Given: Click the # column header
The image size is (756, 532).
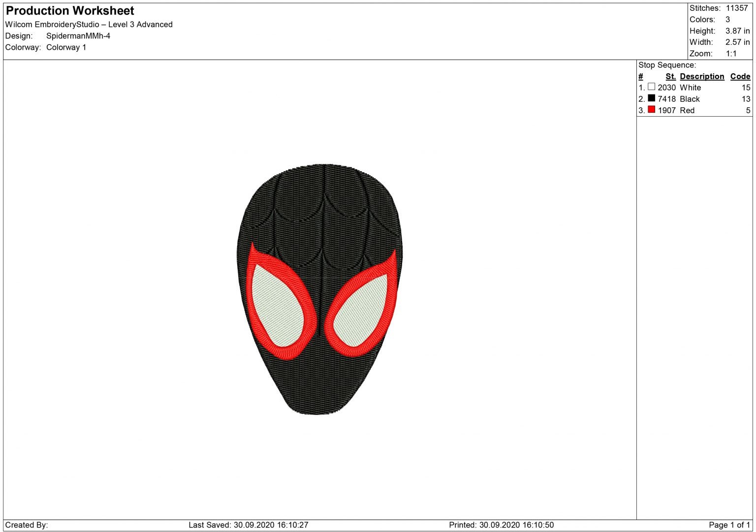Looking at the screenshot, I should coord(641,76).
